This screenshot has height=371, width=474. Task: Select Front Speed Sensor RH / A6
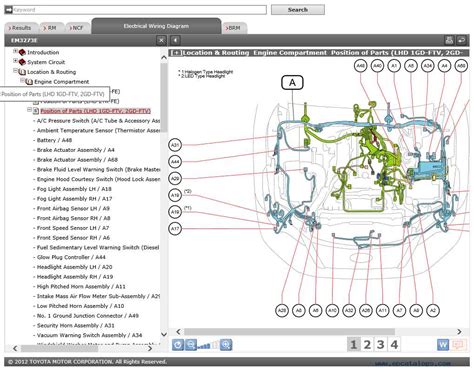coord(73,238)
